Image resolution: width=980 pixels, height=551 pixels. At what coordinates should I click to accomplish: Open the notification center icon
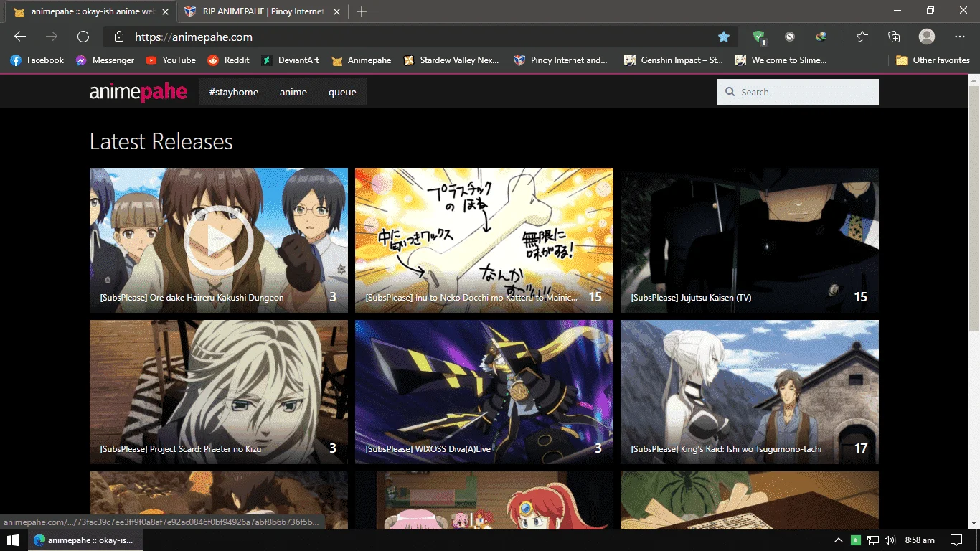pos(956,540)
